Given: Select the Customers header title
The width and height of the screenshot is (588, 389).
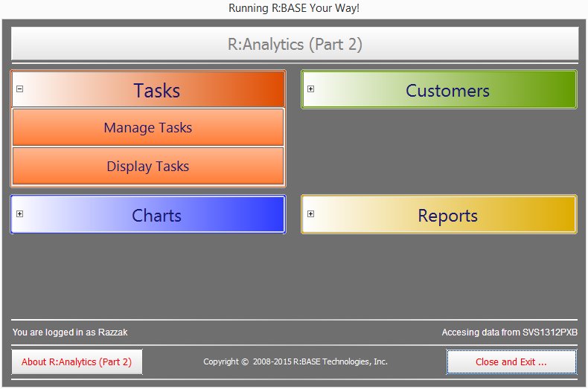Looking at the screenshot, I should pos(447,91).
